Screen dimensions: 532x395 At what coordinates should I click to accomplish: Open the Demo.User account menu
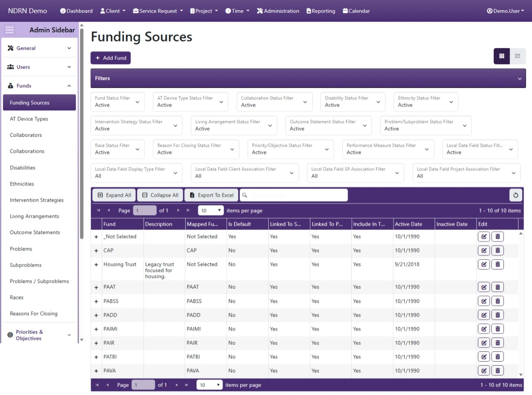(x=506, y=11)
